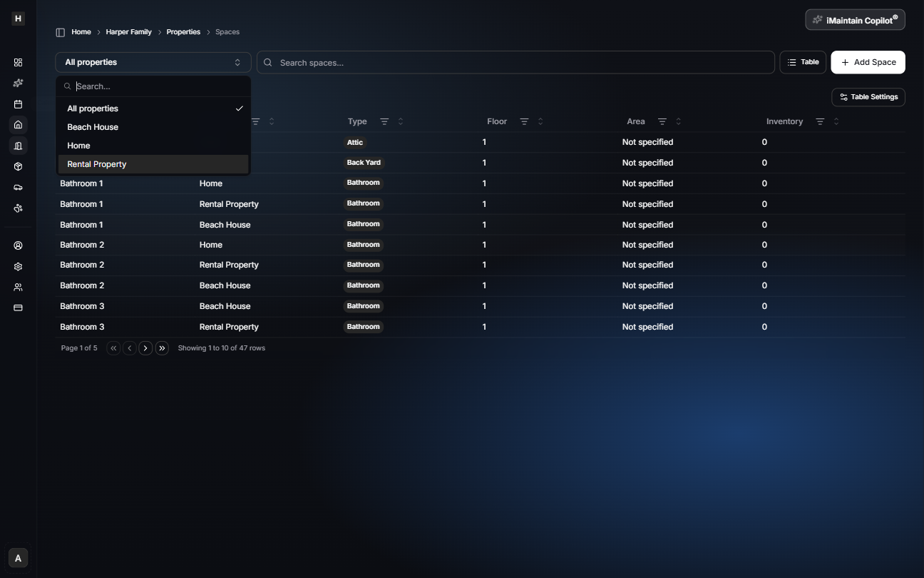Select the package cube icon in sidebar
The image size is (924, 578).
pos(18,166)
